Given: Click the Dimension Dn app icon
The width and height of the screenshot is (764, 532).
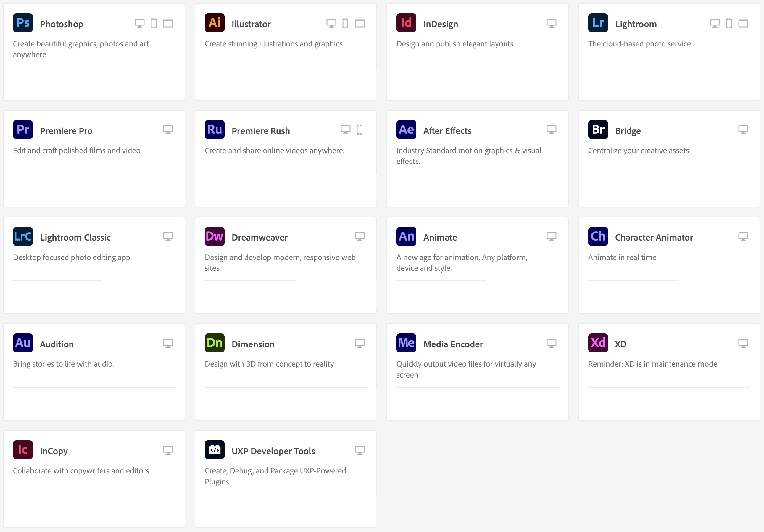Looking at the screenshot, I should click(215, 343).
